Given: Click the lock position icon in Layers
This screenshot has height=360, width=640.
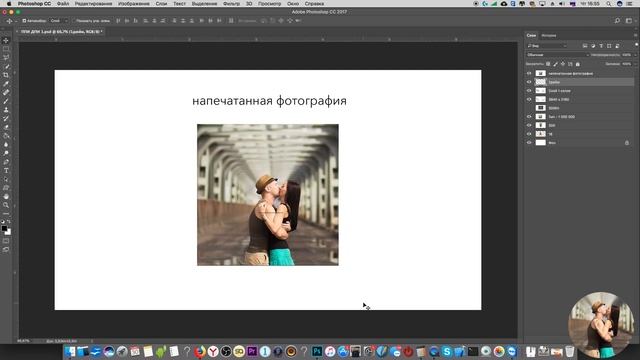Looking at the screenshot, I should (563, 64).
